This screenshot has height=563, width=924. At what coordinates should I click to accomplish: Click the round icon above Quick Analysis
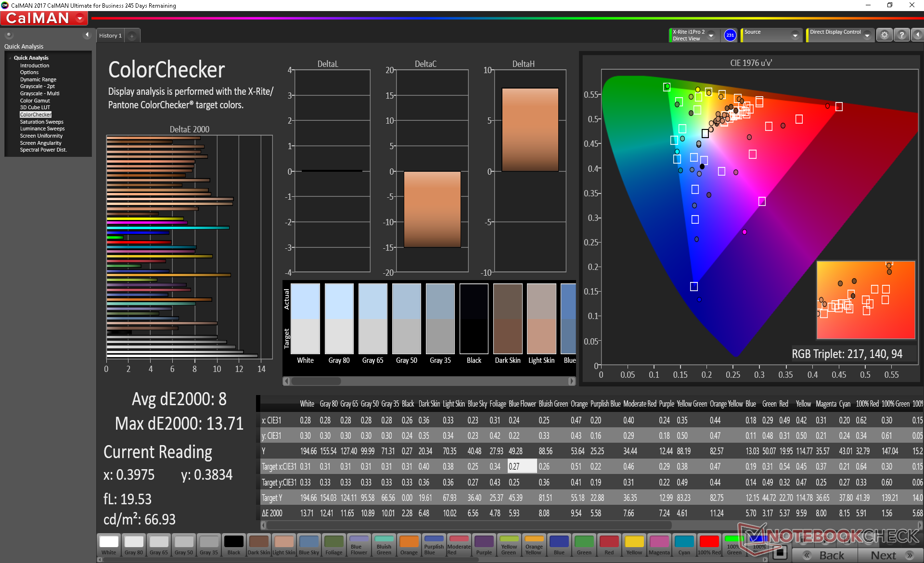click(x=9, y=35)
